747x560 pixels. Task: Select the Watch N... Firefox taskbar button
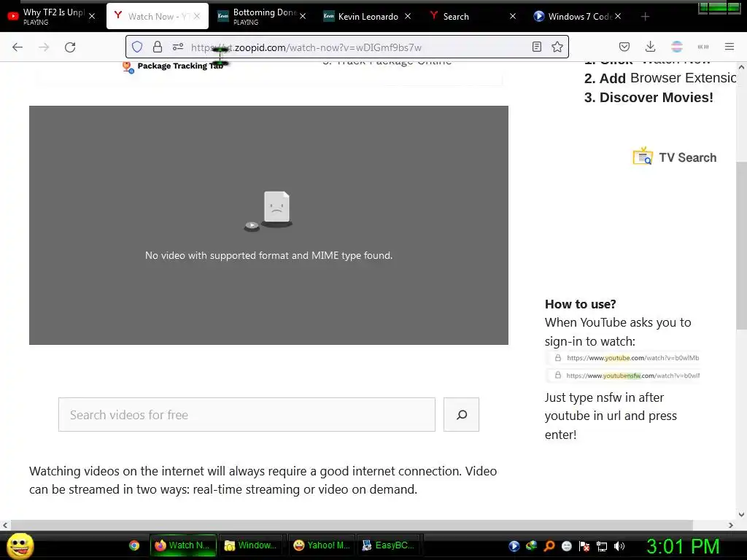[183, 545]
